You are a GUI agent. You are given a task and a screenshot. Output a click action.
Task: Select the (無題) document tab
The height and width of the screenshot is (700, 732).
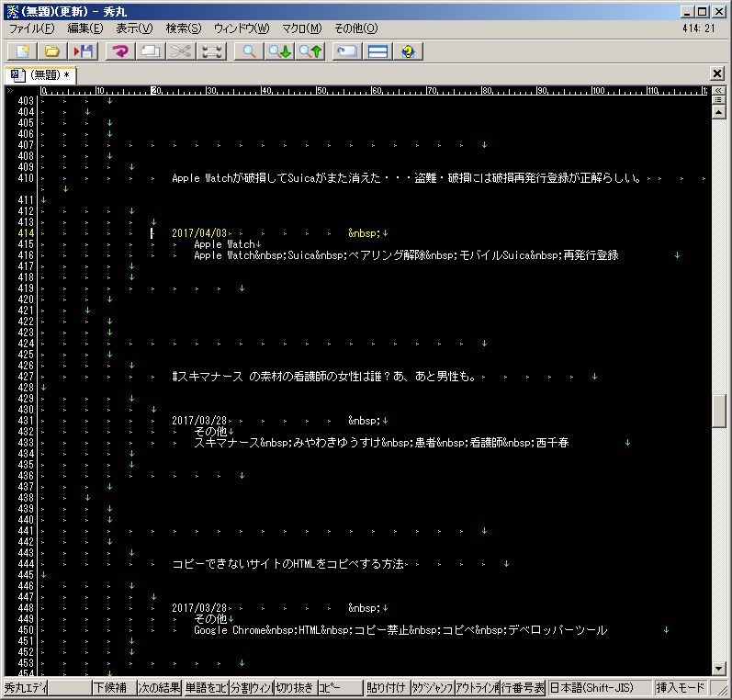43,74
